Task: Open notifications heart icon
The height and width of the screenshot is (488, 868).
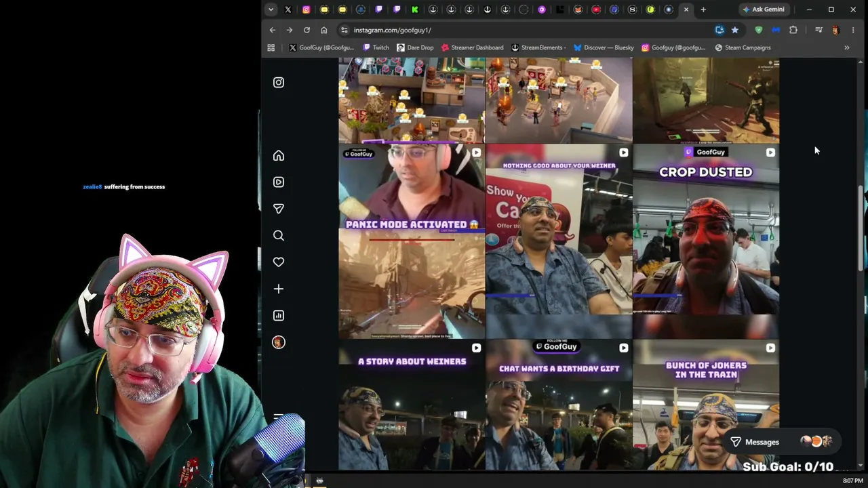Action: pyautogui.click(x=279, y=262)
